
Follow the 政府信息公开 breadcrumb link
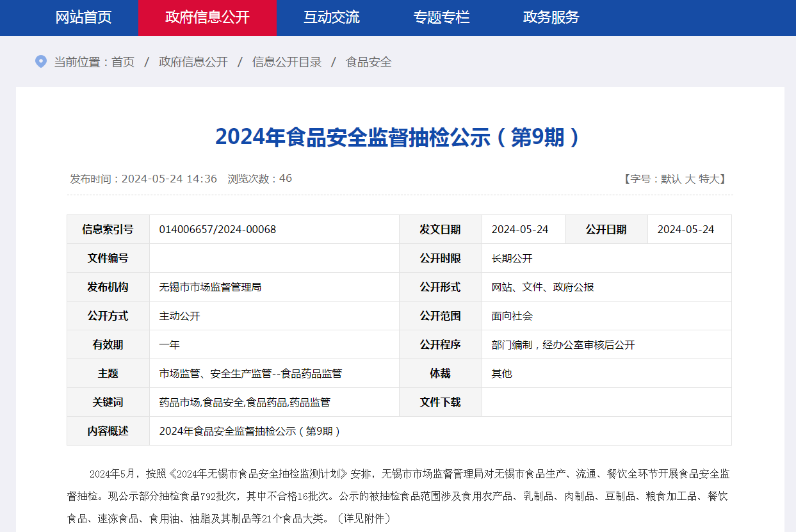(x=193, y=62)
